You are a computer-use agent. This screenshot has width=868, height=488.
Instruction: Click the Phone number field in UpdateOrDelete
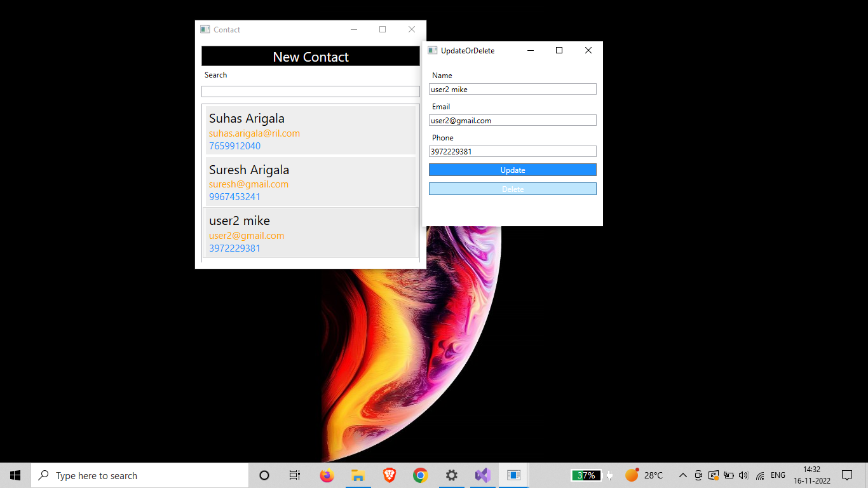click(512, 151)
